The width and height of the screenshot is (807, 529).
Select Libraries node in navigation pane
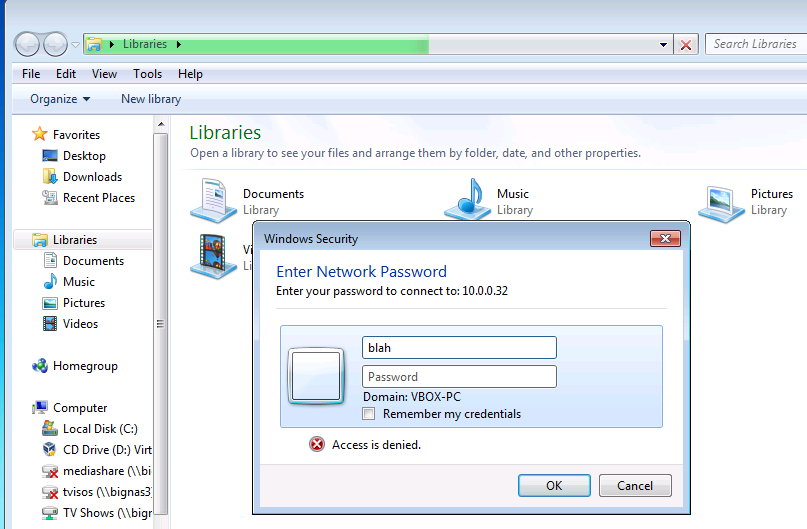click(x=82, y=240)
